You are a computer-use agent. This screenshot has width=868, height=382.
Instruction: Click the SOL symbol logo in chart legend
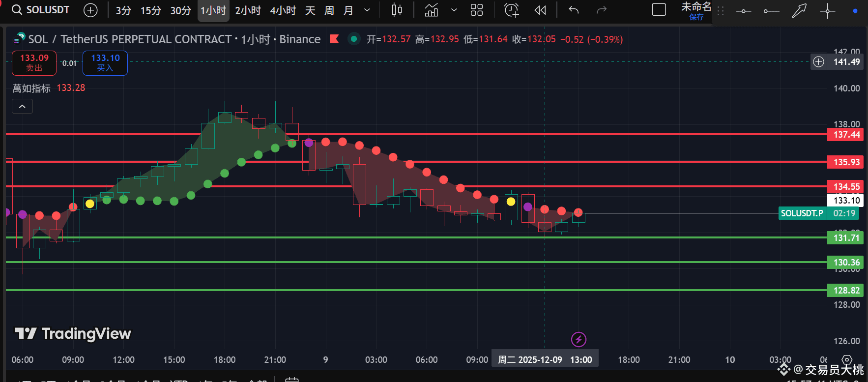pyautogui.click(x=20, y=38)
